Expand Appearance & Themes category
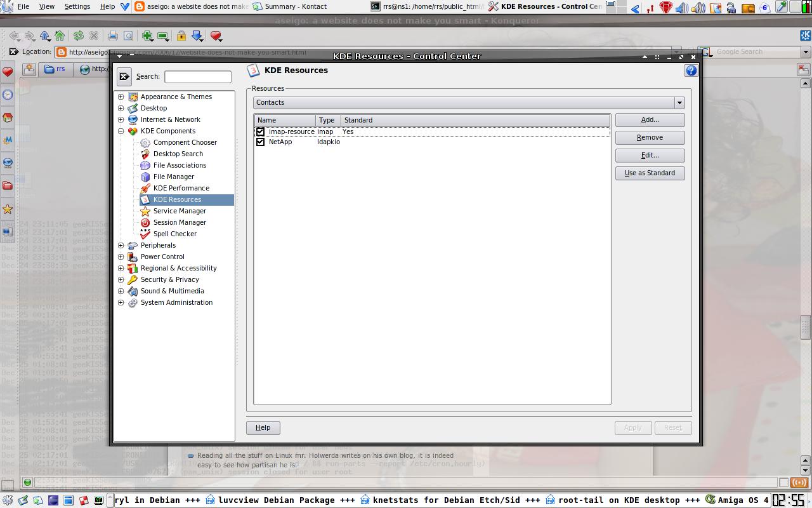Viewport: 812px width, 508px height. (121, 97)
